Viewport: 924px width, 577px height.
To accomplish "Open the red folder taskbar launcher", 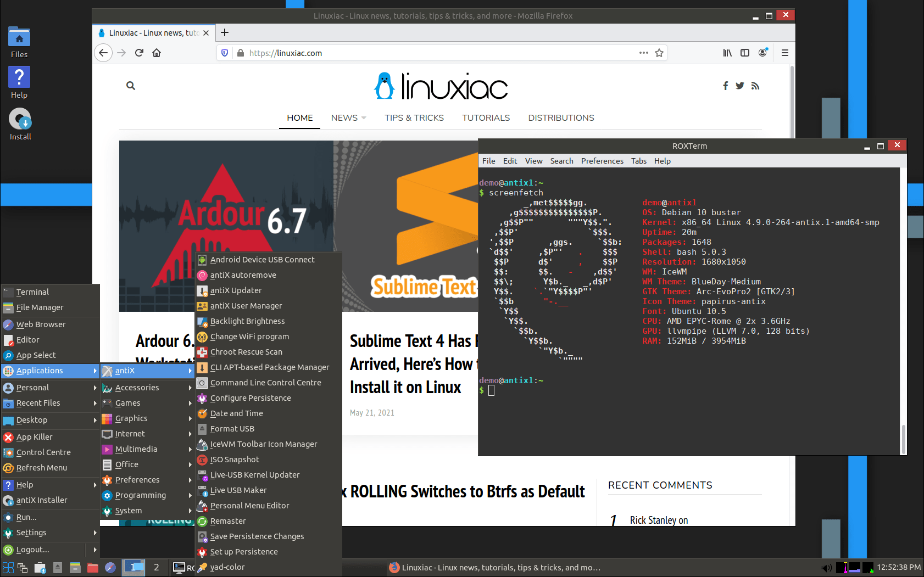I will click(93, 568).
